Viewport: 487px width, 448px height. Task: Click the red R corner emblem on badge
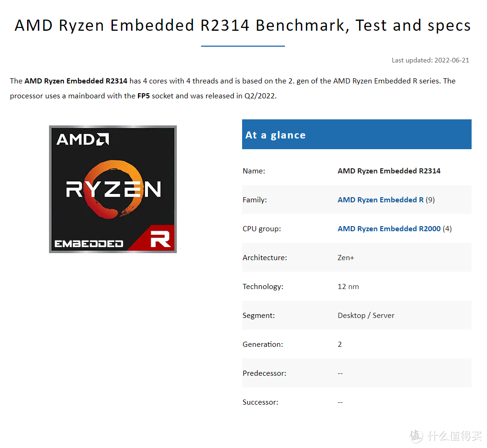[160, 238]
